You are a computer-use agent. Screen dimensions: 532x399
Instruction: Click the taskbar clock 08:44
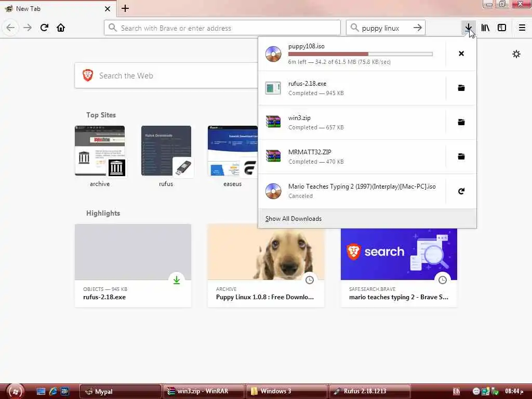tap(514, 391)
